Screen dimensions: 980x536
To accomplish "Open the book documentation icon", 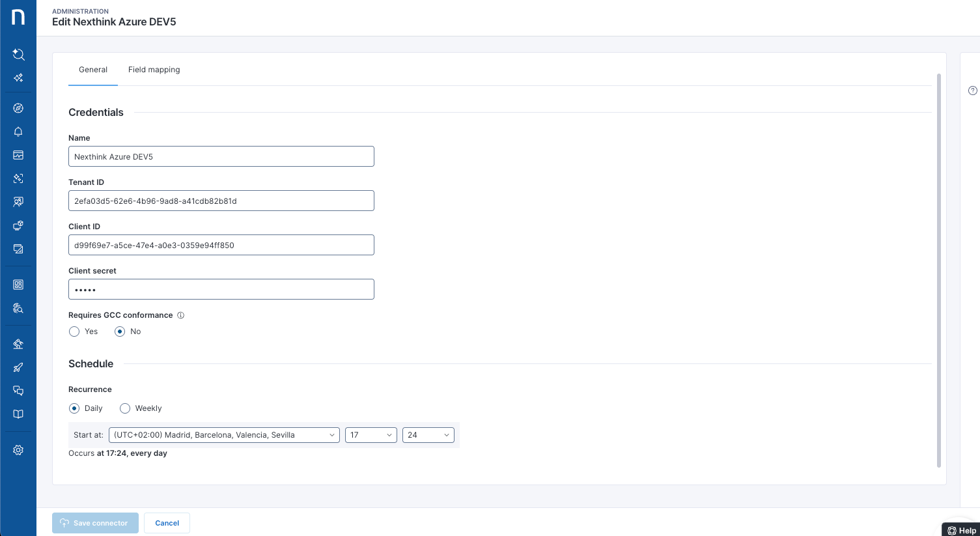I will (x=18, y=414).
